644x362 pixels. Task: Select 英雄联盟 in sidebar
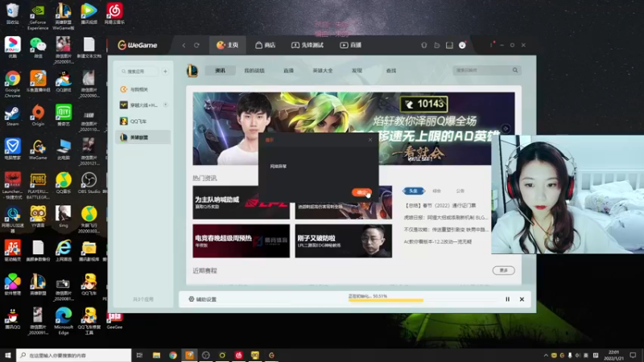(143, 137)
